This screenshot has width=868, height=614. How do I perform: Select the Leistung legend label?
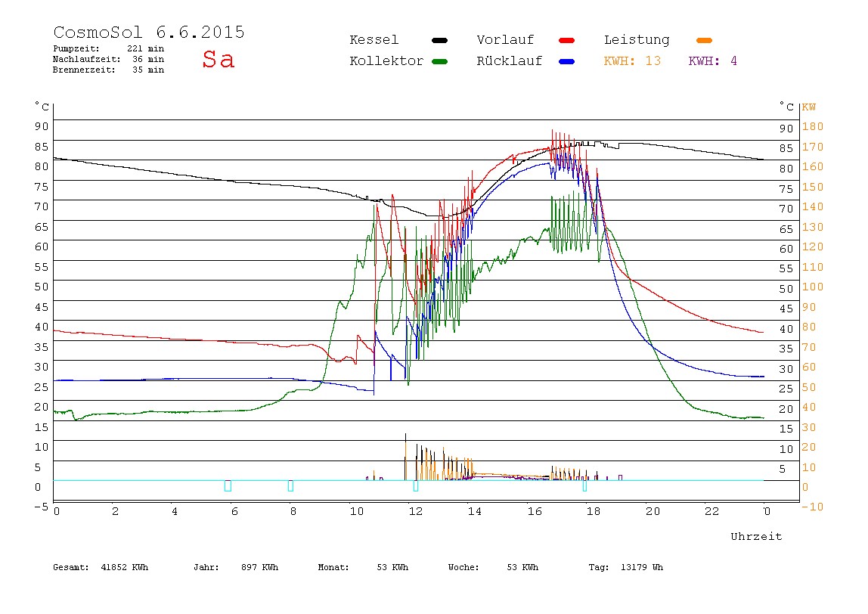637,40
